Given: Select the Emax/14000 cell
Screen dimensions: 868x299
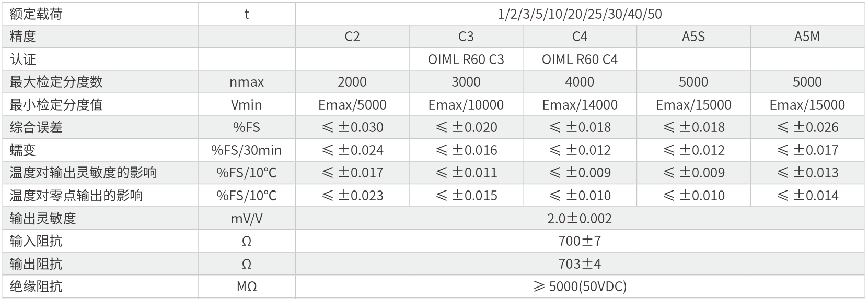Looking at the screenshot, I should click(580, 105).
